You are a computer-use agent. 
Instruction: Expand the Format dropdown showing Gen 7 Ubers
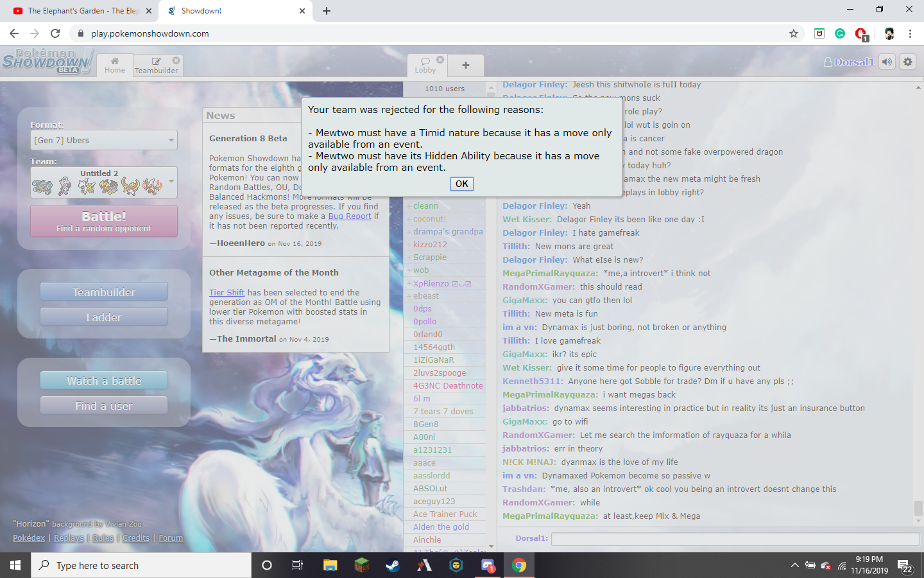[104, 140]
